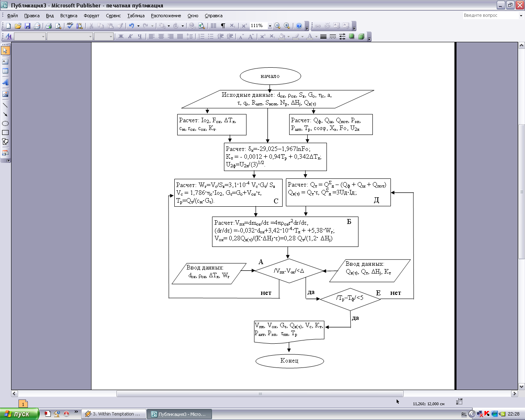This screenshot has width=525, height=420.
Task: Open the Правка menu
Action: click(32, 16)
